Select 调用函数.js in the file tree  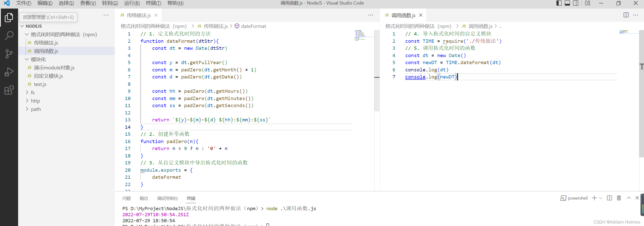(x=66, y=51)
